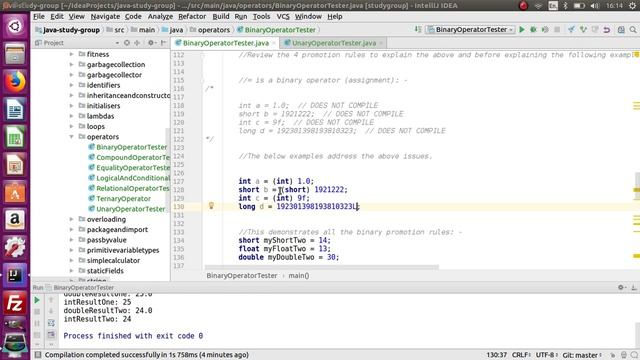Open the Run panel settings gear
Viewport: 640px width, 360px height.
click(621, 287)
